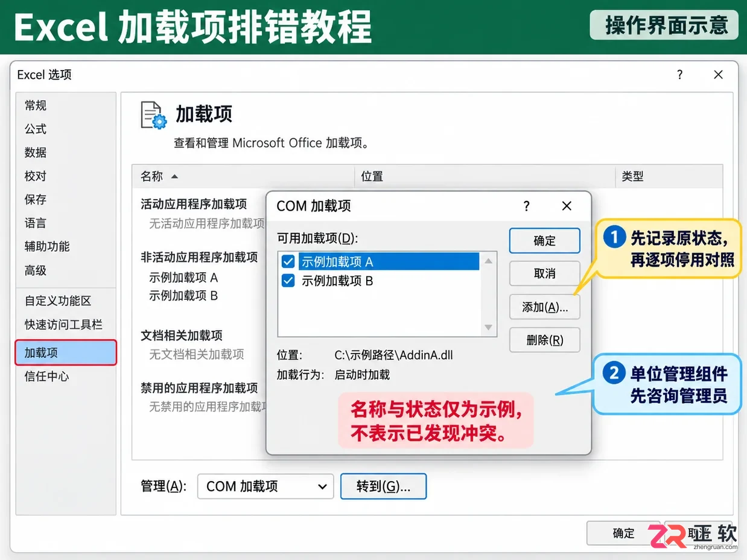Viewport: 747px width, 560px height.
Task: Click 取消 in the COM 加载项 dialog
Action: pyautogui.click(x=545, y=274)
